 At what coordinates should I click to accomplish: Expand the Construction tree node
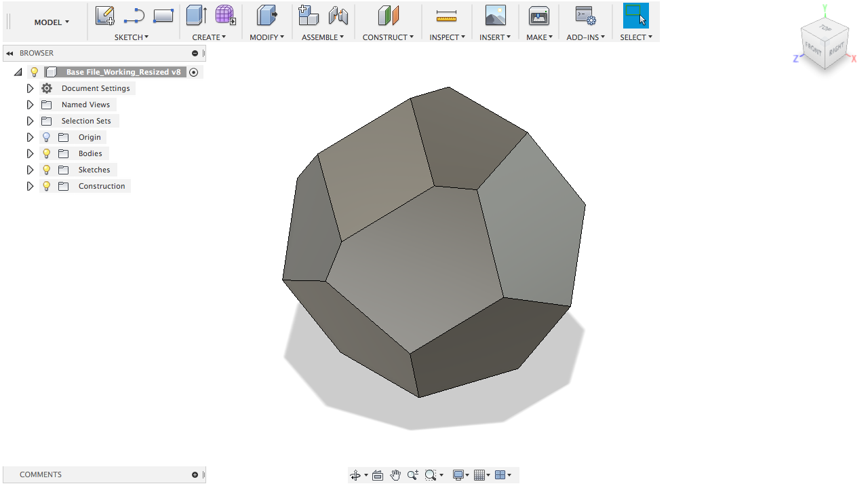(x=30, y=186)
